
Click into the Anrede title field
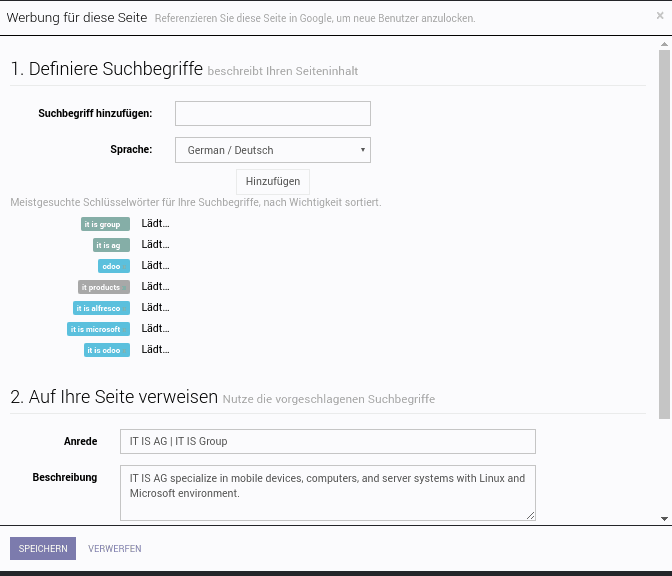[327, 441]
